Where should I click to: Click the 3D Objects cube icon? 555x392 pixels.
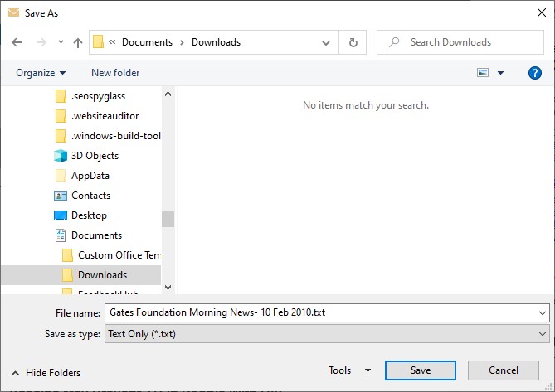pos(61,156)
